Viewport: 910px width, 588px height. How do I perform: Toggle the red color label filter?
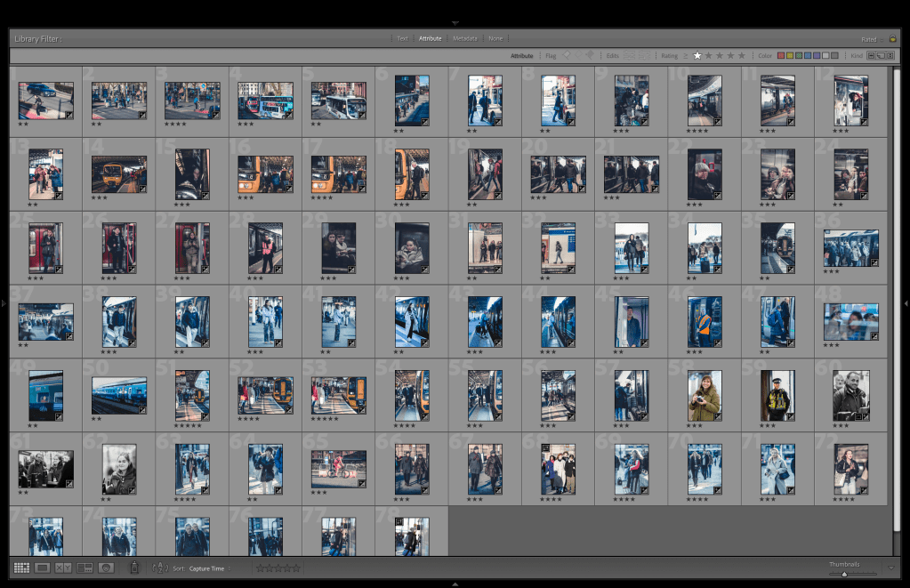click(x=781, y=56)
